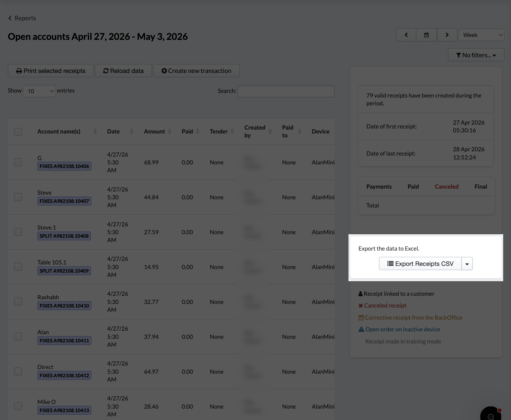This screenshot has height=420, width=511.
Task: Toggle the select-all checkbox in table header
Action: pyautogui.click(x=18, y=131)
